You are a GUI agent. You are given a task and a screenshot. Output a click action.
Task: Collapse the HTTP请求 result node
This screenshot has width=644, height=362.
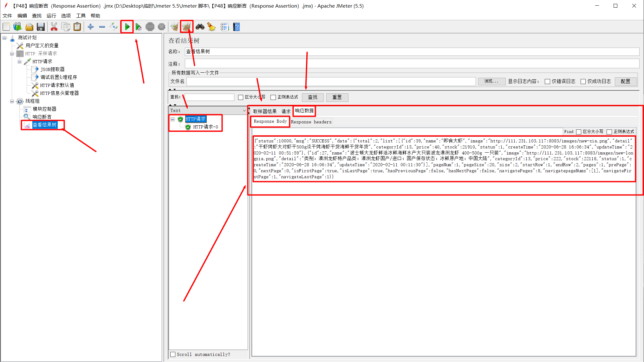click(172, 119)
